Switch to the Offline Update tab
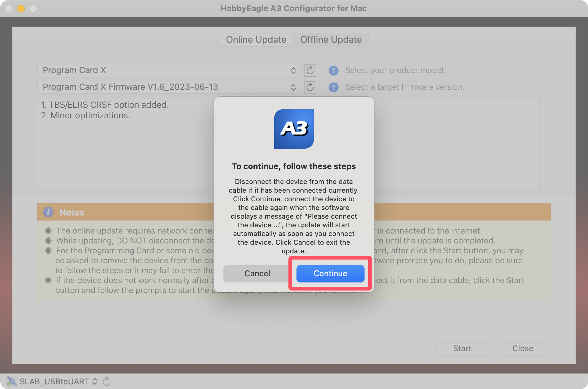The height and width of the screenshot is (389, 588). (x=331, y=40)
